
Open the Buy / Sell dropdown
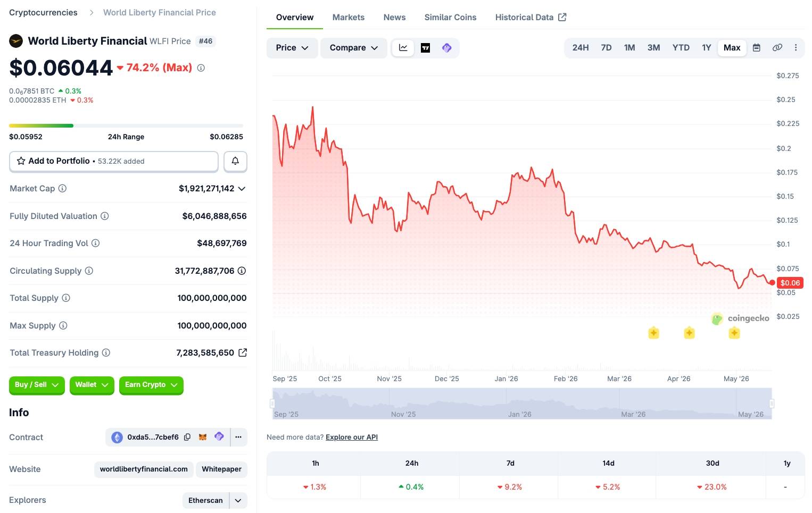pyautogui.click(x=37, y=385)
